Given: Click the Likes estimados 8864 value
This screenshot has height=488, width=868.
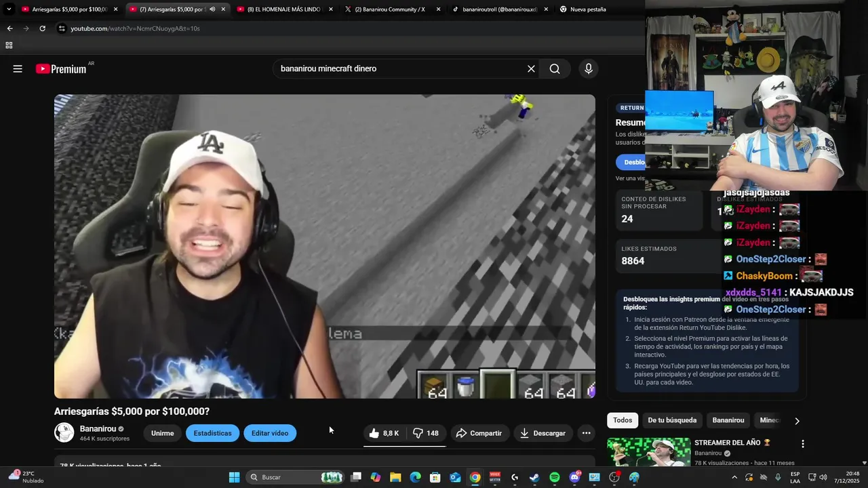Looking at the screenshot, I should coord(633,261).
